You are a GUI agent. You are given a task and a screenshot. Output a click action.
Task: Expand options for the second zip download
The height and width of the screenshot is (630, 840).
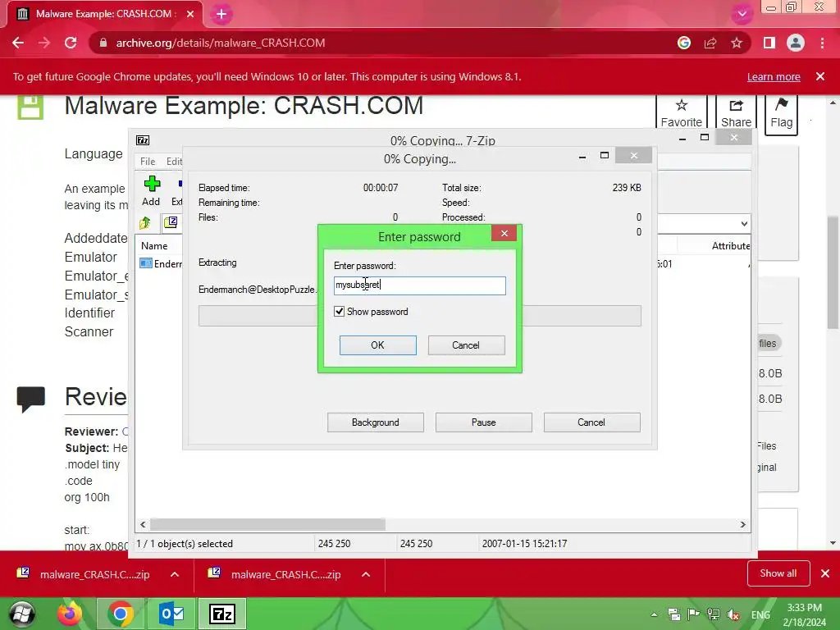click(366, 574)
